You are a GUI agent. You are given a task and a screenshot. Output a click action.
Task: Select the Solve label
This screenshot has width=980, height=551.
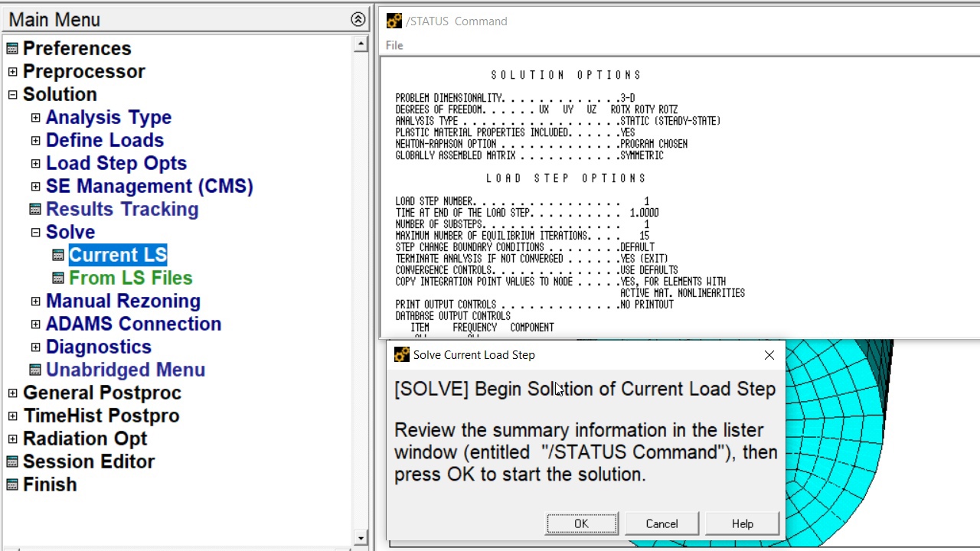pyautogui.click(x=70, y=232)
